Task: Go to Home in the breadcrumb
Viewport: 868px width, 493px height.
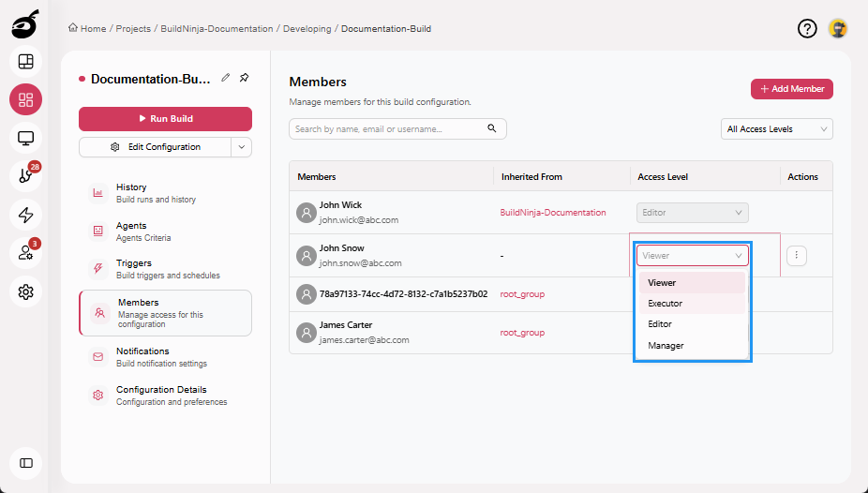Action: click(93, 29)
